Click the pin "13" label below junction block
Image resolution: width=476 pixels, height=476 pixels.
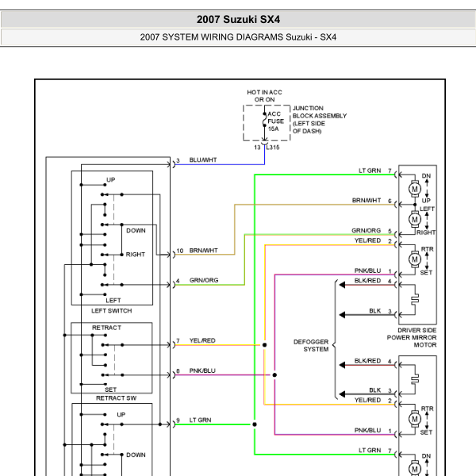click(x=257, y=148)
